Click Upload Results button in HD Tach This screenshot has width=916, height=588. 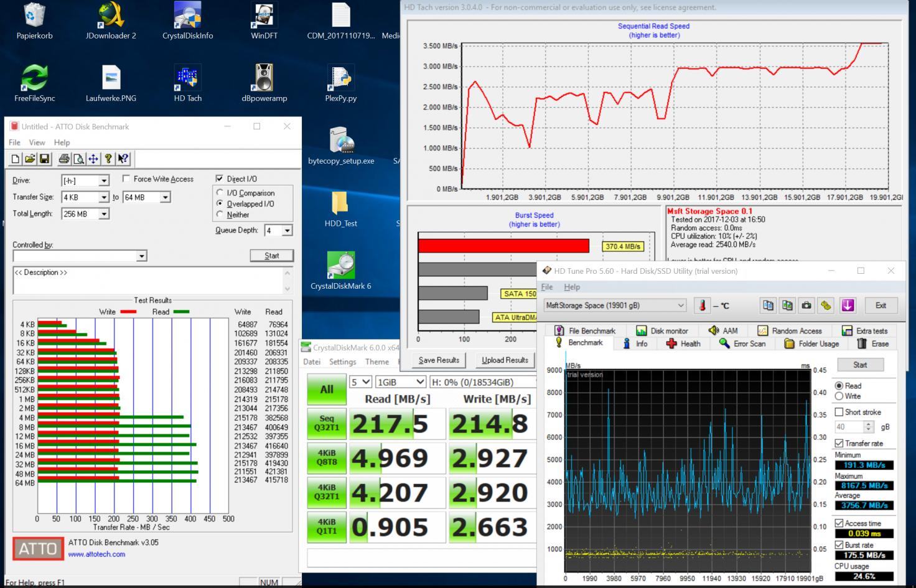pyautogui.click(x=505, y=360)
